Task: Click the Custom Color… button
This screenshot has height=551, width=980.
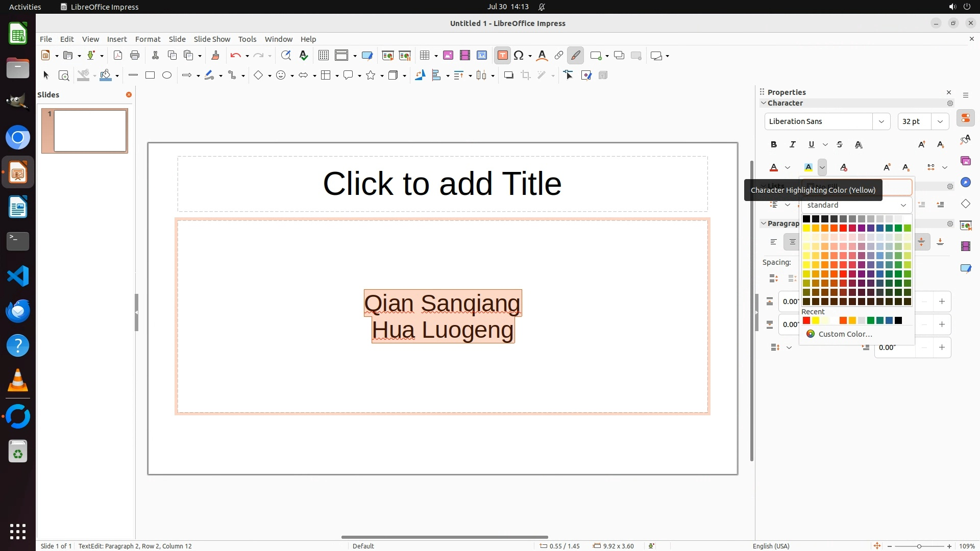Action: tap(845, 334)
